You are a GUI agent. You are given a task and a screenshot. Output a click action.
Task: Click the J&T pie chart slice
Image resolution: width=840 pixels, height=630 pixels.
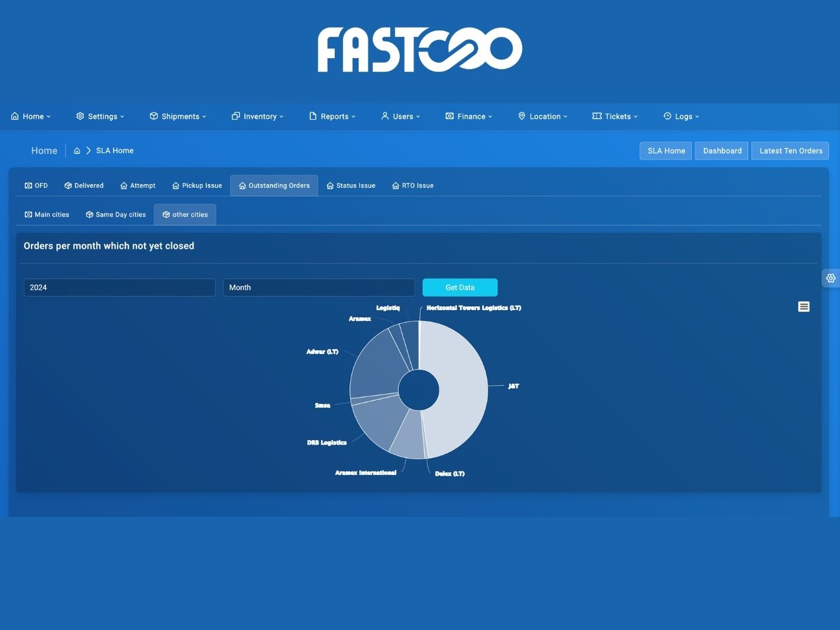tap(459, 388)
